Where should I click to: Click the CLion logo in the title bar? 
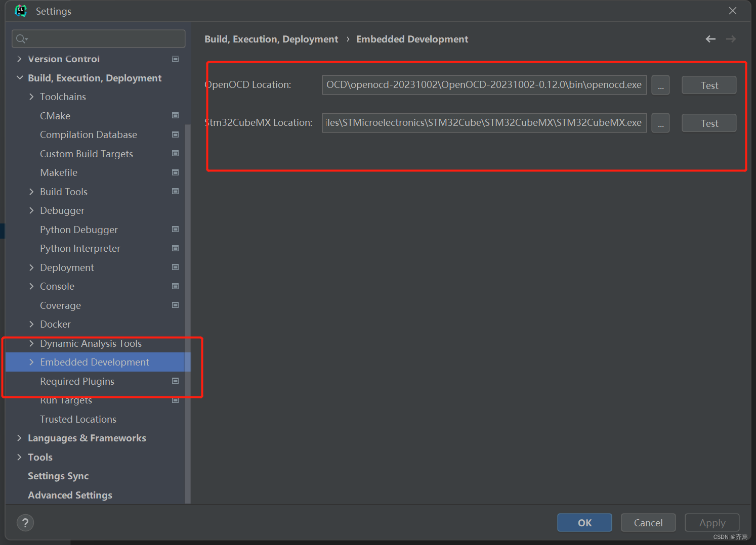coord(20,11)
